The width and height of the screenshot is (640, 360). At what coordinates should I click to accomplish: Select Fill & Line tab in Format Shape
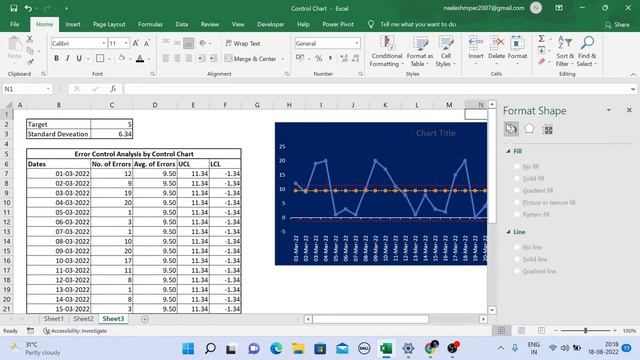click(x=511, y=129)
